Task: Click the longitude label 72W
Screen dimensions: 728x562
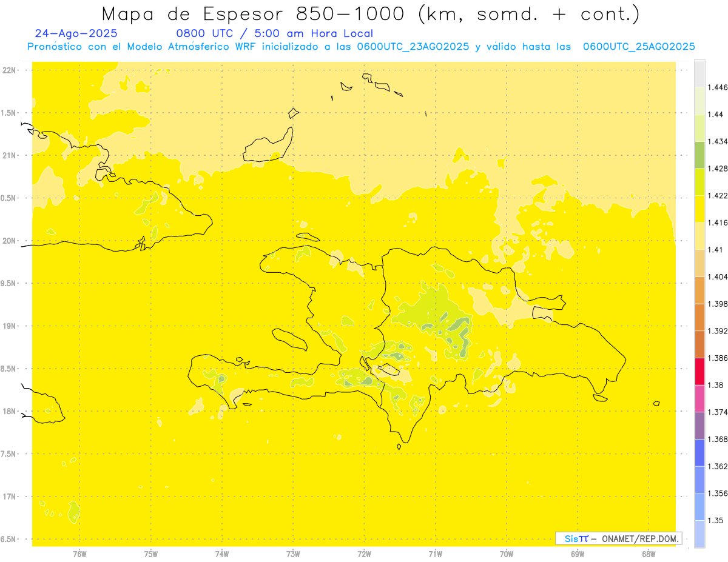Action: coord(364,554)
